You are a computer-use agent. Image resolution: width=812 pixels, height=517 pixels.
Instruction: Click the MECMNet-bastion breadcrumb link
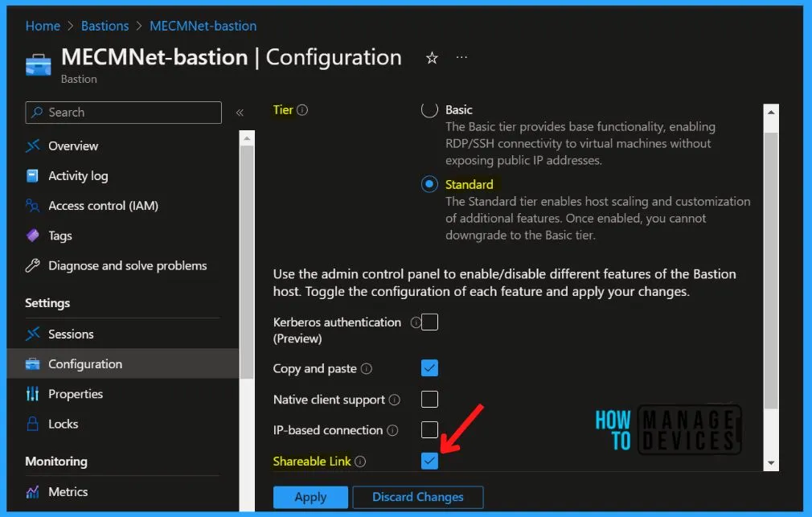pyautogui.click(x=203, y=26)
